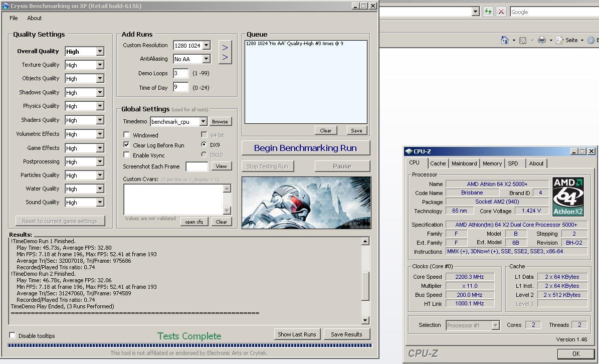Click the browser red X stop icon

(x=501, y=12)
